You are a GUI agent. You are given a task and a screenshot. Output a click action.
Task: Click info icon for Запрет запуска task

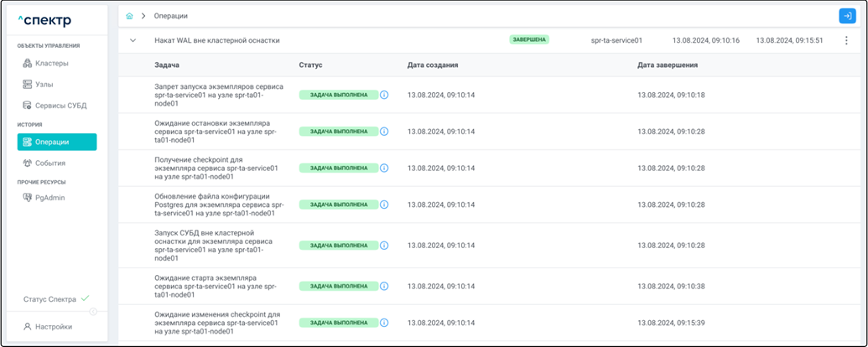(x=384, y=96)
